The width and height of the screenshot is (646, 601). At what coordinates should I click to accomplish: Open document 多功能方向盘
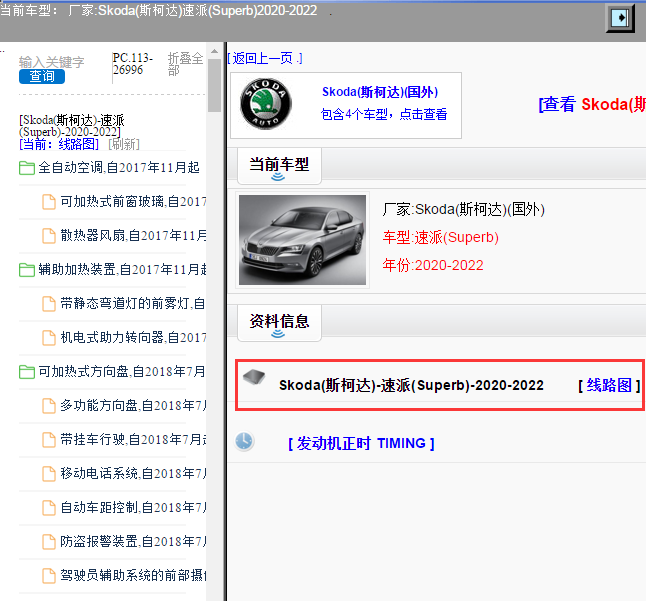[x=133, y=406]
